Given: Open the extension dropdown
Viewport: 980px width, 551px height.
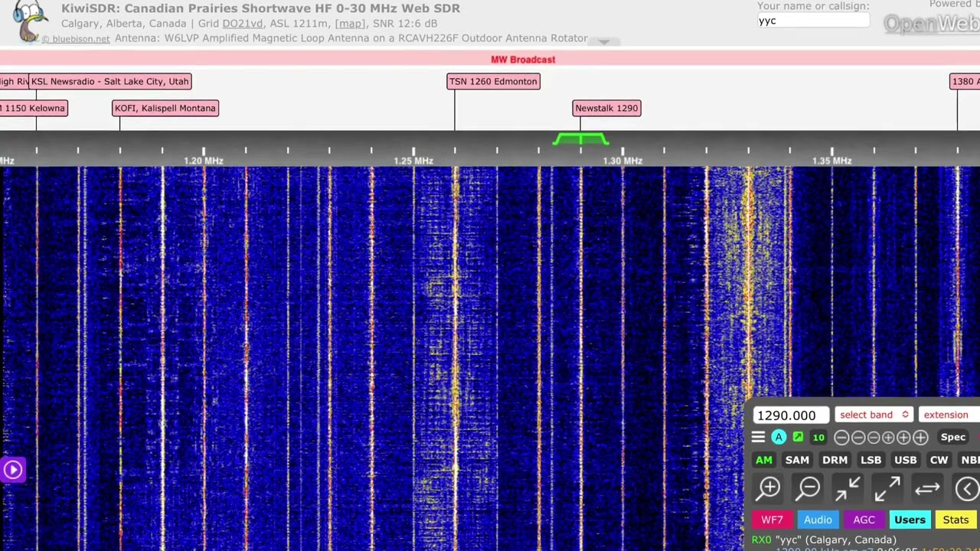Looking at the screenshot, I should click(949, 415).
